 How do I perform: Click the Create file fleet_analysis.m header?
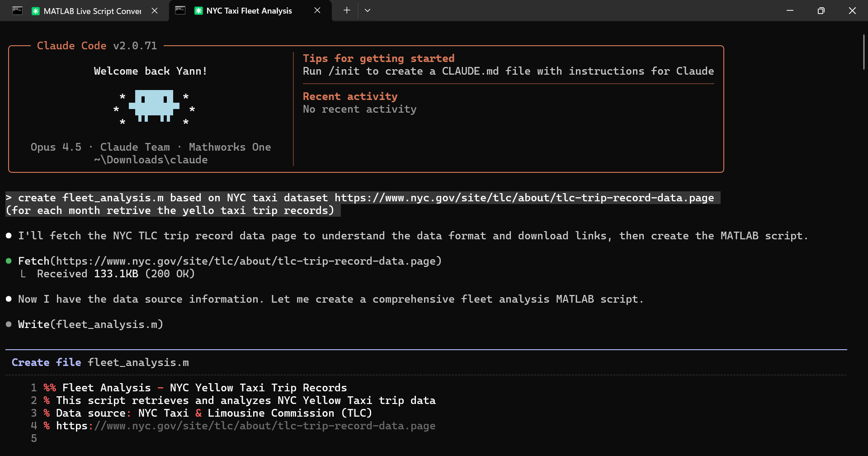click(x=100, y=362)
